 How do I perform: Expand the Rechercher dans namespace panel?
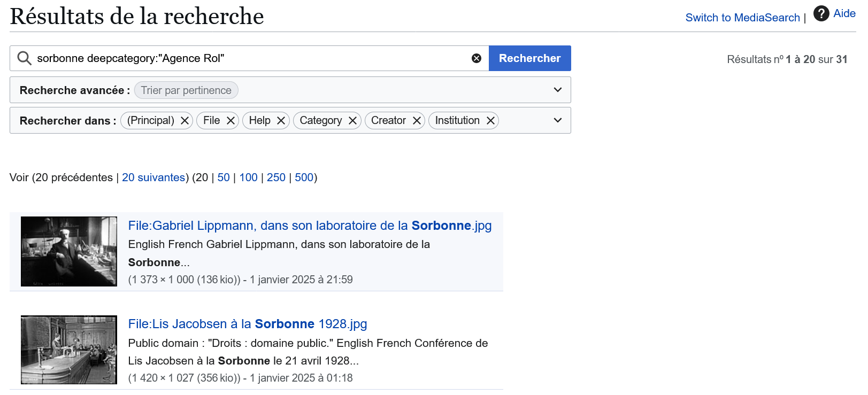(x=557, y=120)
